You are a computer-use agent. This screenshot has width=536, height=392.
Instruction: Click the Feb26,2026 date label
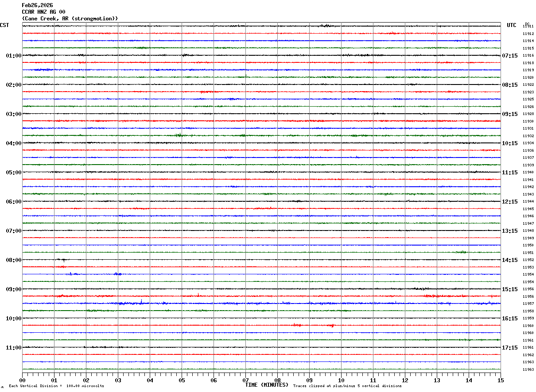37,5
